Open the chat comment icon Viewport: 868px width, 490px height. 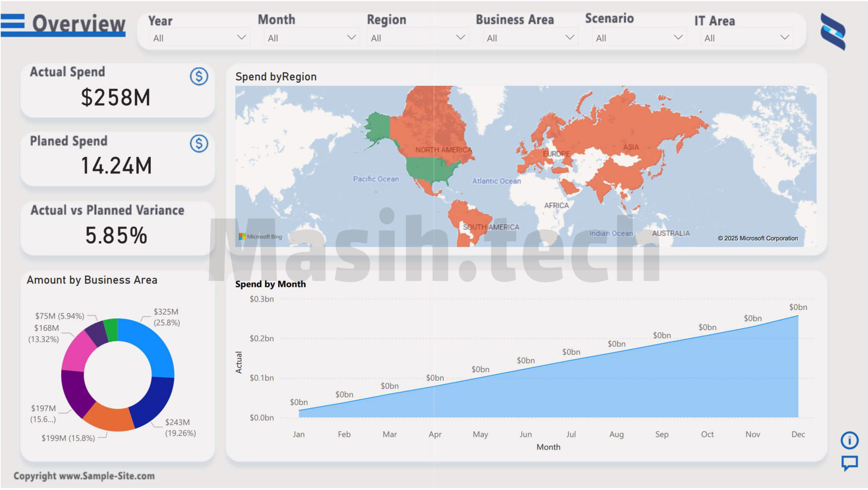pos(849,464)
